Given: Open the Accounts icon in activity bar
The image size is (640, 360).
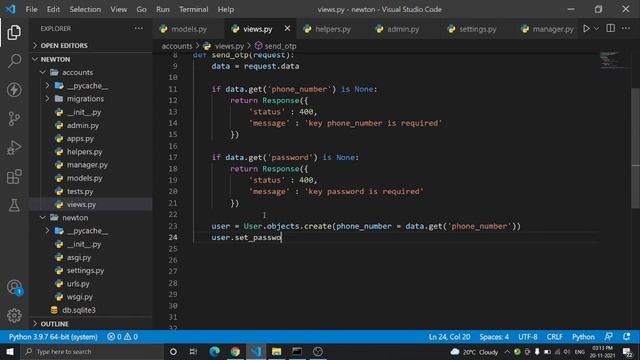Looking at the screenshot, I should click(x=14, y=287).
